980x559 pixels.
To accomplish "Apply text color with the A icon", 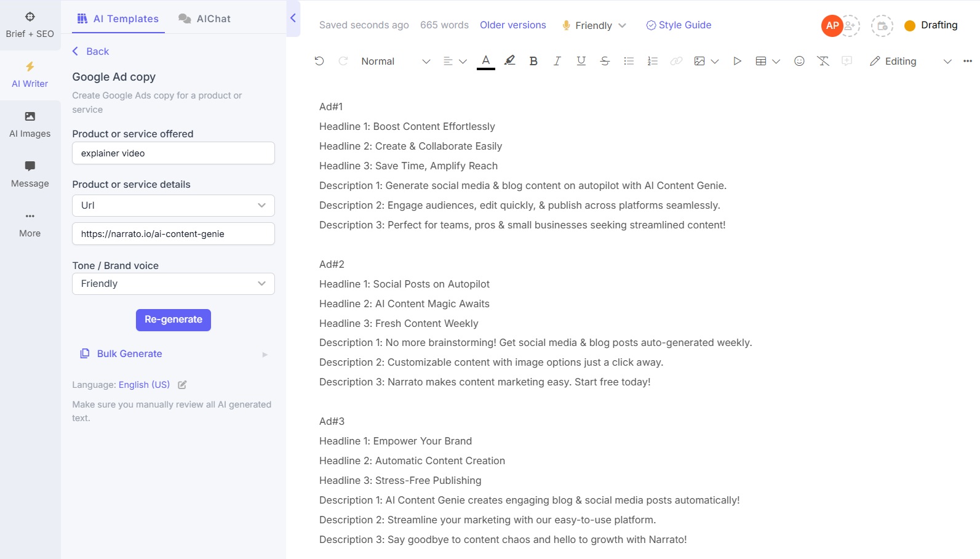I will point(486,61).
